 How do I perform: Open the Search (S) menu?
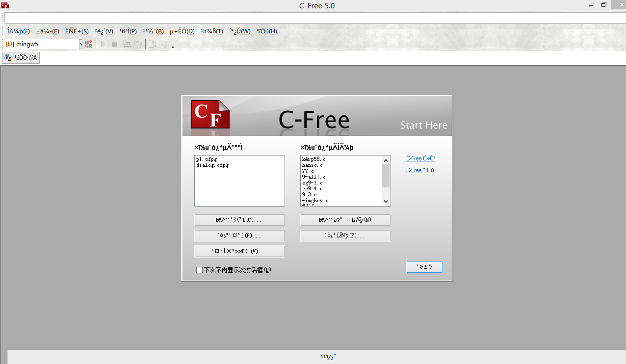[x=77, y=31]
